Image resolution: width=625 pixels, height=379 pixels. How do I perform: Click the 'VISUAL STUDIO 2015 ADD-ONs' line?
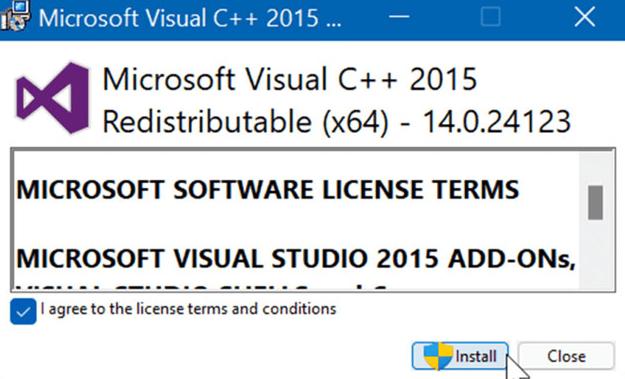coord(296,259)
